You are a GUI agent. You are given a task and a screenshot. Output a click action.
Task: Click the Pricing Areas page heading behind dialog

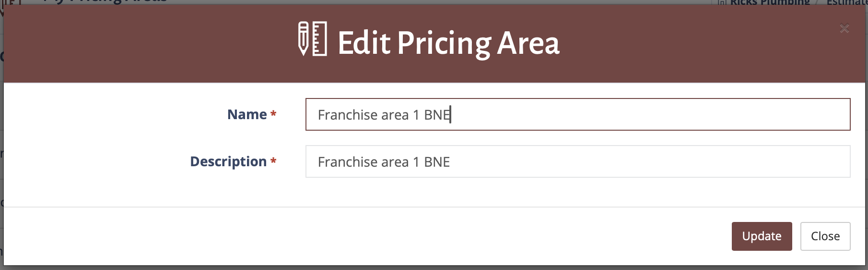coord(106,1)
